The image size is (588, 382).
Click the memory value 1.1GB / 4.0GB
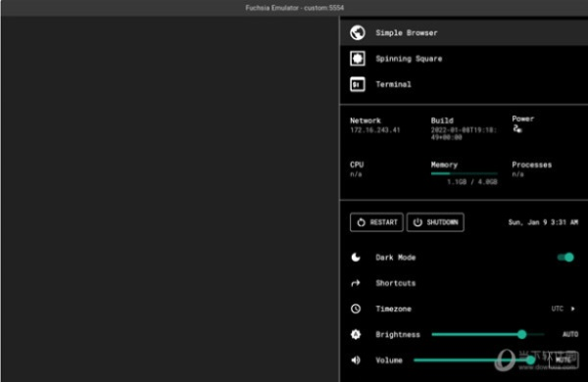(x=472, y=182)
